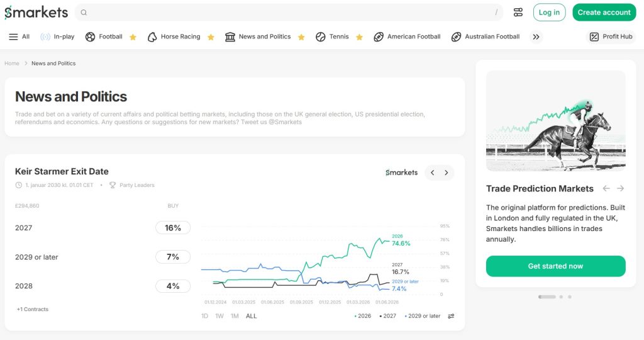
Task: Select the 1M chart range
Action: tap(235, 316)
